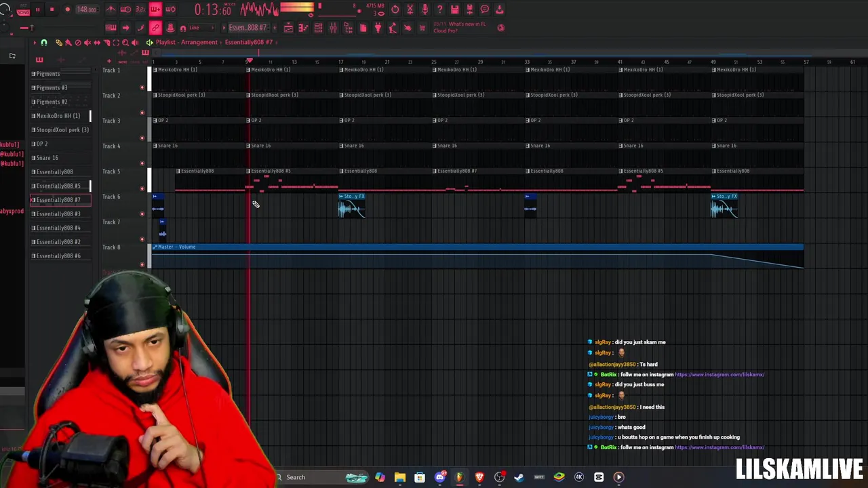Click the render/export audio icon
868x488 pixels.
point(469,9)
